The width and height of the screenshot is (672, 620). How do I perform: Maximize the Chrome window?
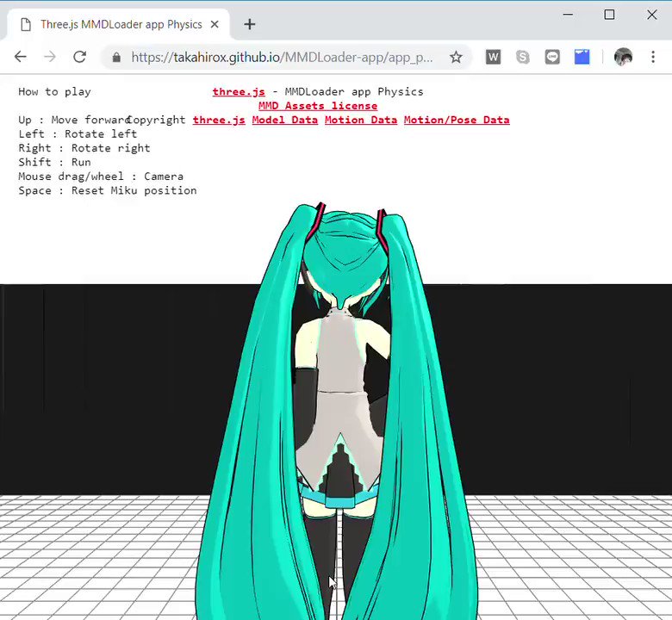pyautogui.click(x=609, y=15)
